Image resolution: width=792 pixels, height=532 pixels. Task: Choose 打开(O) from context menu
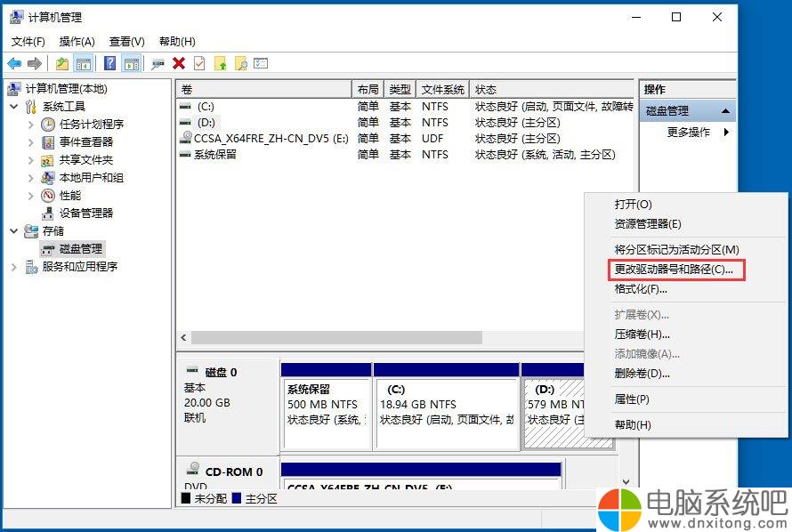pyautogui.click(x=685, y=205)
